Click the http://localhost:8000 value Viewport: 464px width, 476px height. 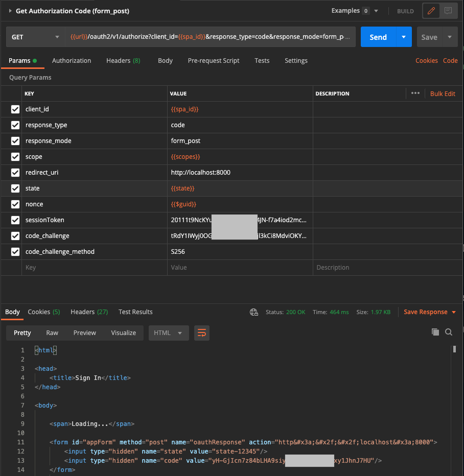200,173
